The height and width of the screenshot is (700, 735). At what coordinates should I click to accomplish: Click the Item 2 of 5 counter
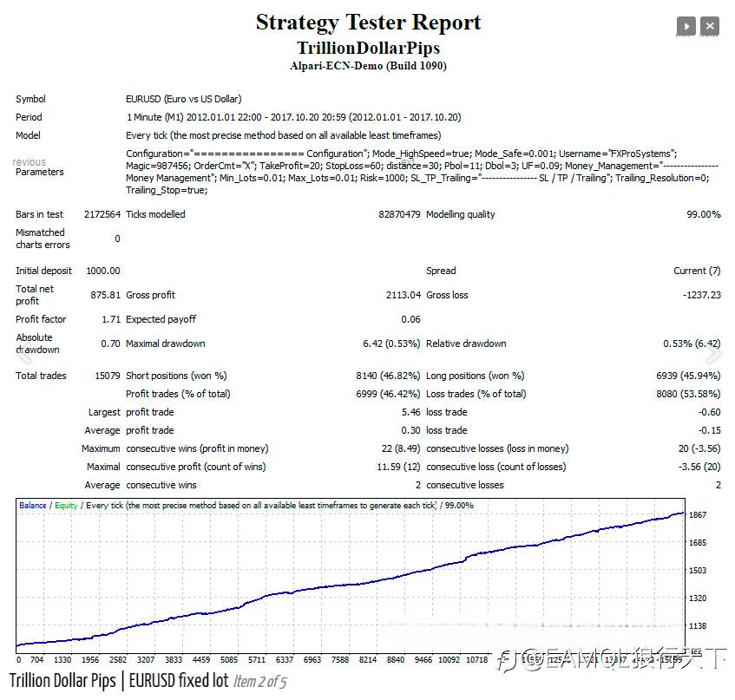[x=259, y=682]
